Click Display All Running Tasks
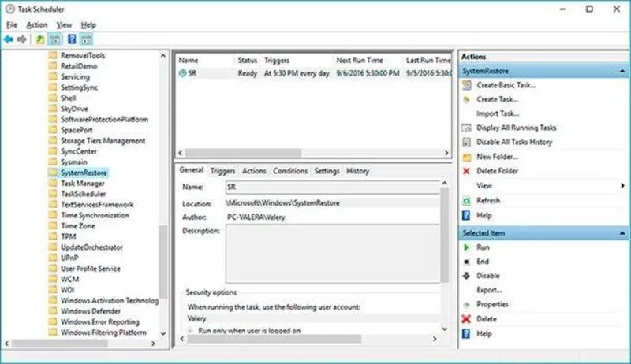The width and height of the screenshot is (631, 364). pyautogui.click(x=516, y=128)
